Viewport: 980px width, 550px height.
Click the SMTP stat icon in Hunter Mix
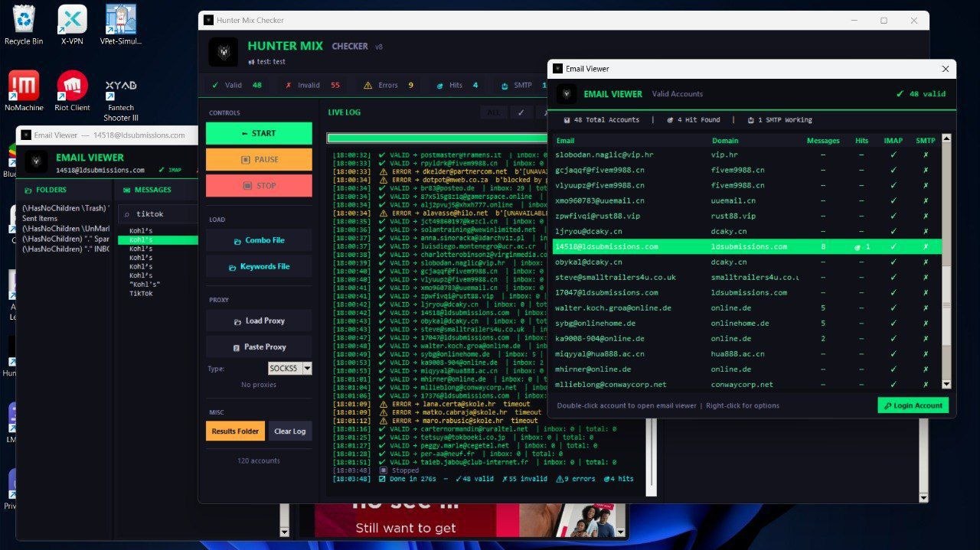coord(504,85)
